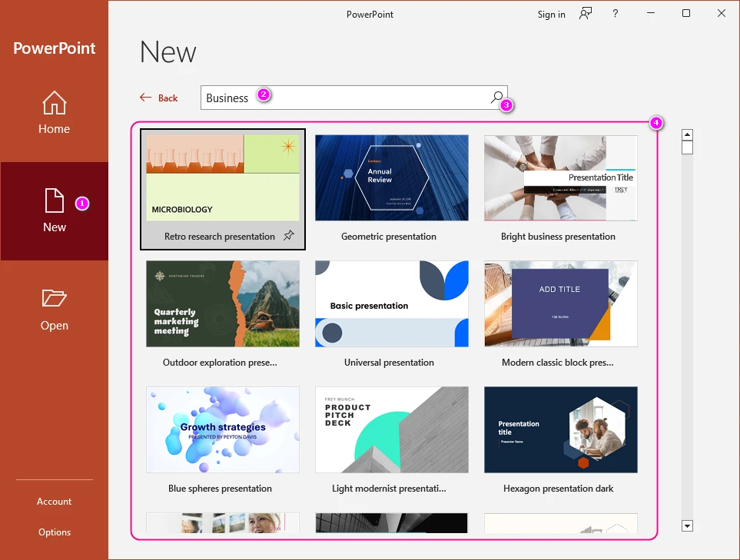740x560 pixels.
Task: Sign in to your account
Action: tap(551, 14)
